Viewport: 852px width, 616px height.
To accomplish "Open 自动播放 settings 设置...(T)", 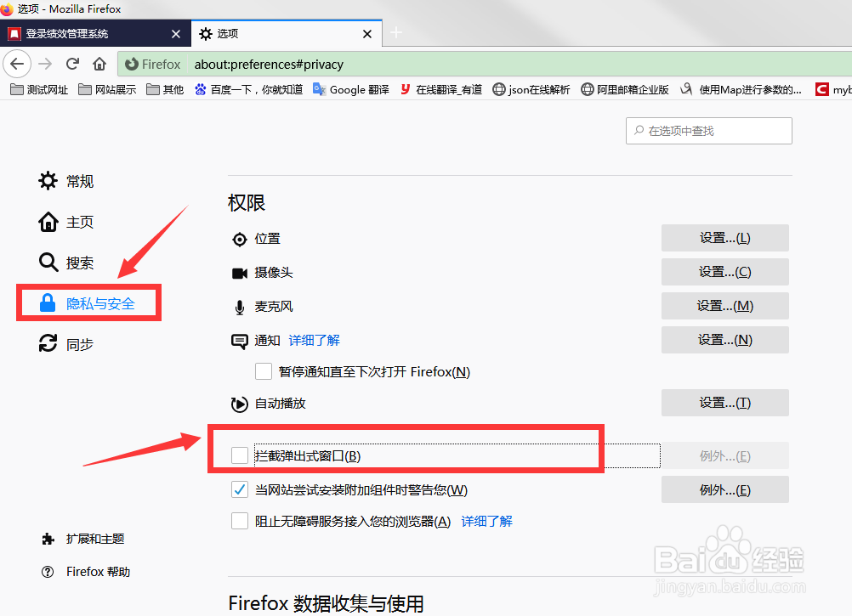I will click(x=724, y=403).
